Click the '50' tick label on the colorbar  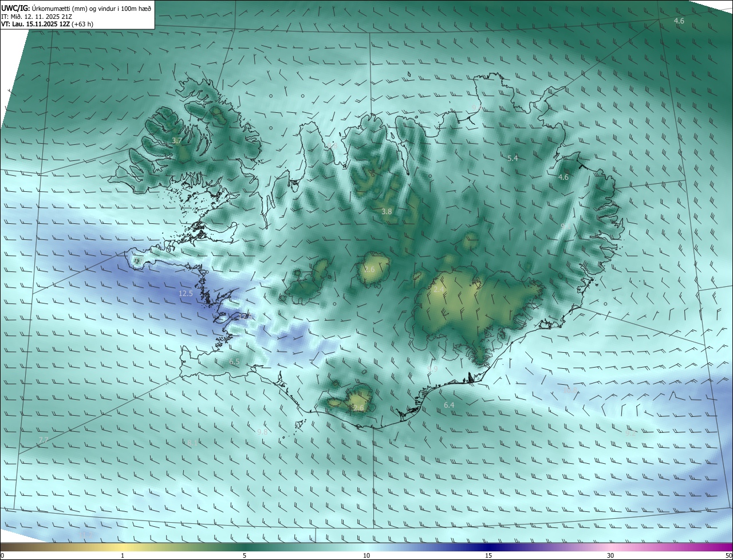point(728,555)
